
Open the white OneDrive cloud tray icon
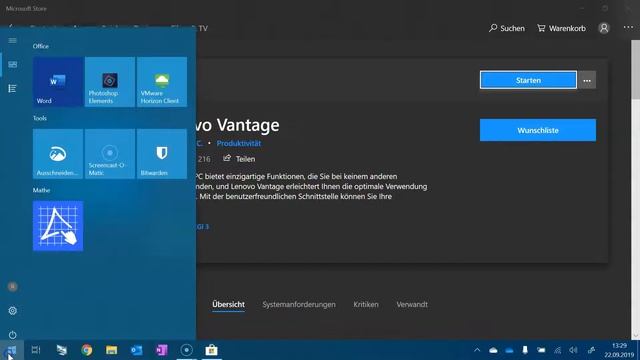[493, 350]
